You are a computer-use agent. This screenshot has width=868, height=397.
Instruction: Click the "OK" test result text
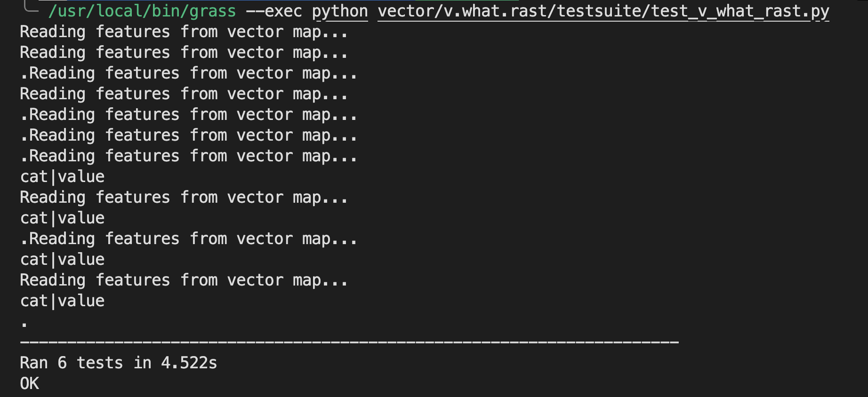click(29, 384)
